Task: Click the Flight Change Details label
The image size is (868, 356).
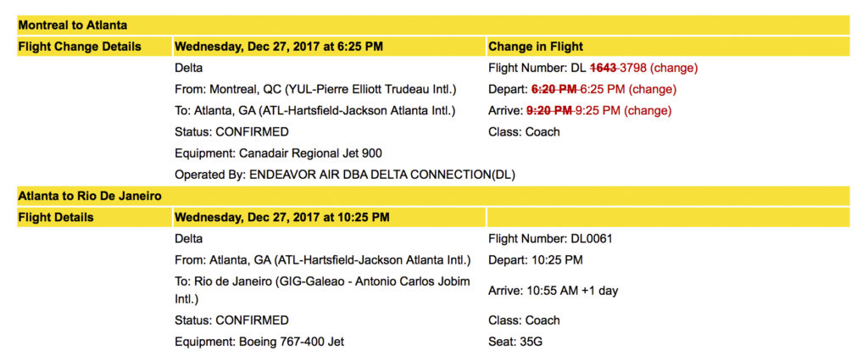Action: coord(80,46)
